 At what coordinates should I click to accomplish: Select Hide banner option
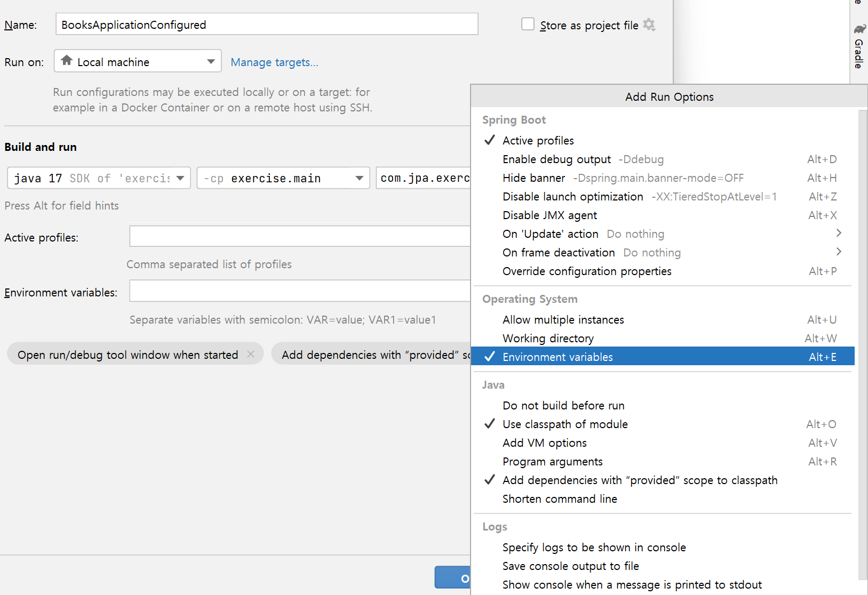663,178
